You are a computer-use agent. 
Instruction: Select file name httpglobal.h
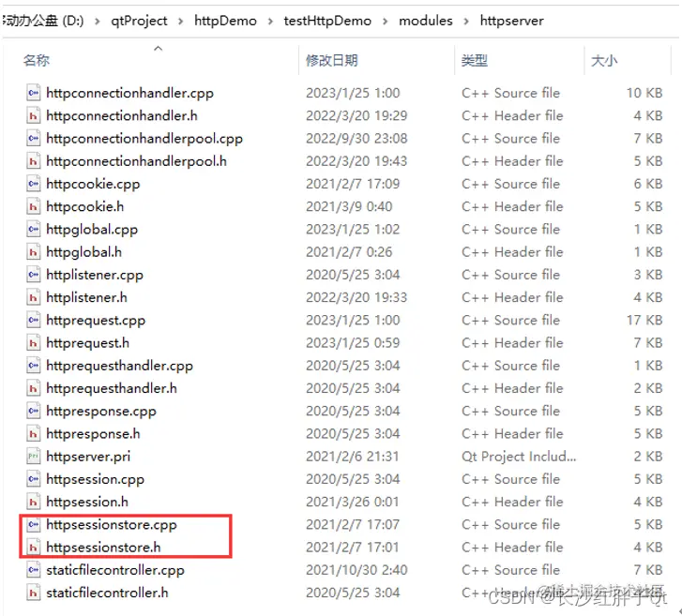point(83,252)
